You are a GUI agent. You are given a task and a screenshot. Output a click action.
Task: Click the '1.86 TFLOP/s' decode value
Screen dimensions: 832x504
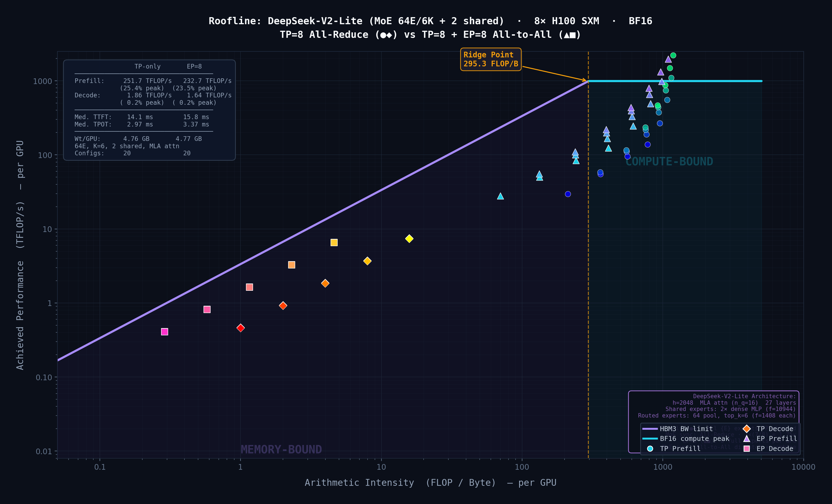(x=149, y=95)
